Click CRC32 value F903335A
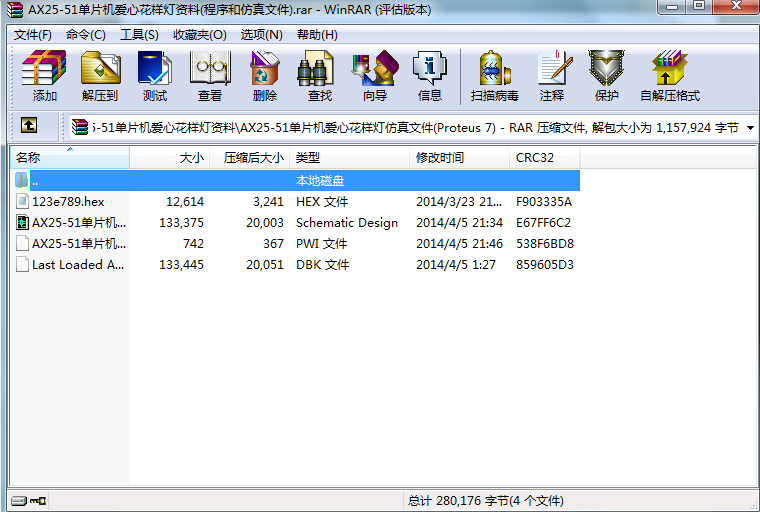Image resolution: width=760 pixels, height=512 pixels. click(x=544, y=201)
